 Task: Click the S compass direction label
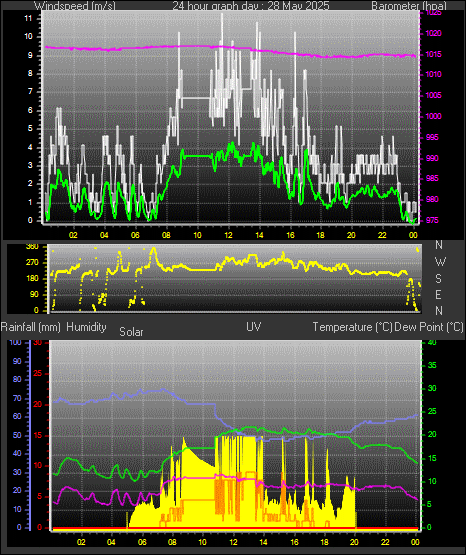(x=438, y=279)
